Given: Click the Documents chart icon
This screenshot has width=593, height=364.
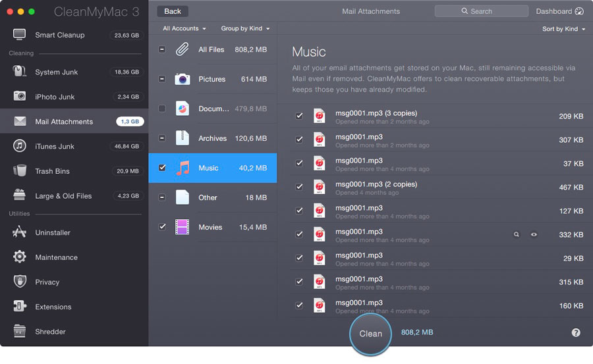Looking at the screenshot, I should click(183, 109).
